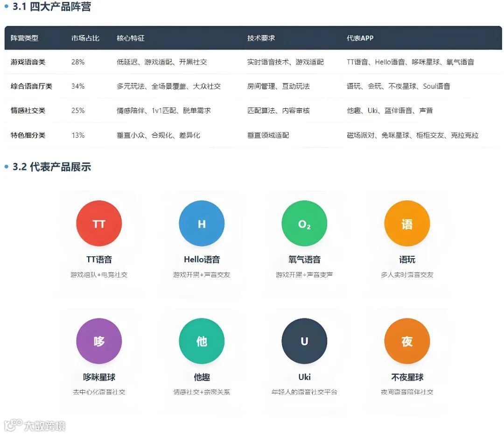Click the TT语音、Hello语音、哆咪星球 apps cell
The height and width of the screenshot is (435, 504).
click(x=411, y=62)
